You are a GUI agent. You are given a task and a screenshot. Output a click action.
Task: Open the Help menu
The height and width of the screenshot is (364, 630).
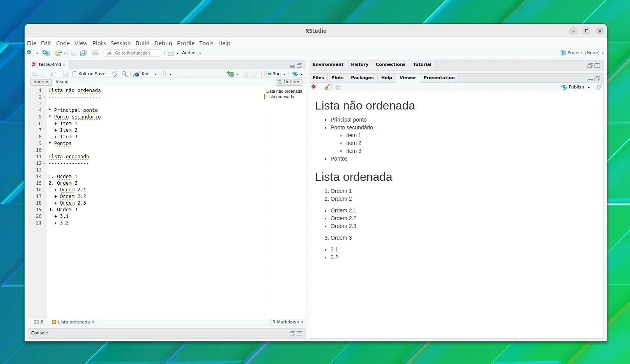pyautogui.click(x=224, y=43)
